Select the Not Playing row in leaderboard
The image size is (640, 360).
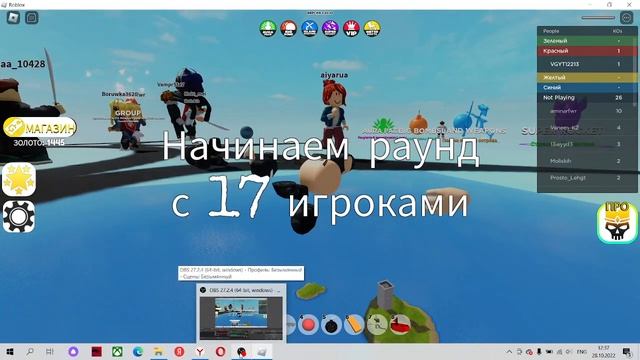tap(587, 98)
